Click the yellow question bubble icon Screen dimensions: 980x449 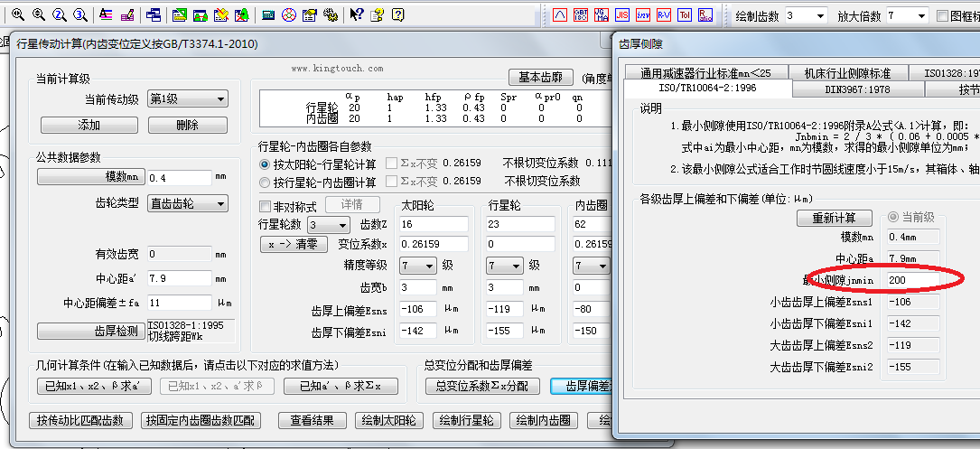pyautogui.click(x=398, y=15)
